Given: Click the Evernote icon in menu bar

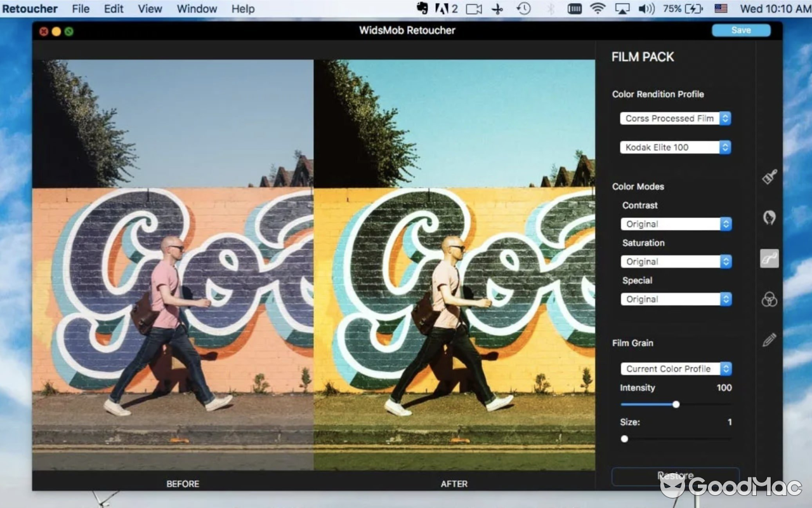Looking at the screenshot, I should click(x=421, y=8).
